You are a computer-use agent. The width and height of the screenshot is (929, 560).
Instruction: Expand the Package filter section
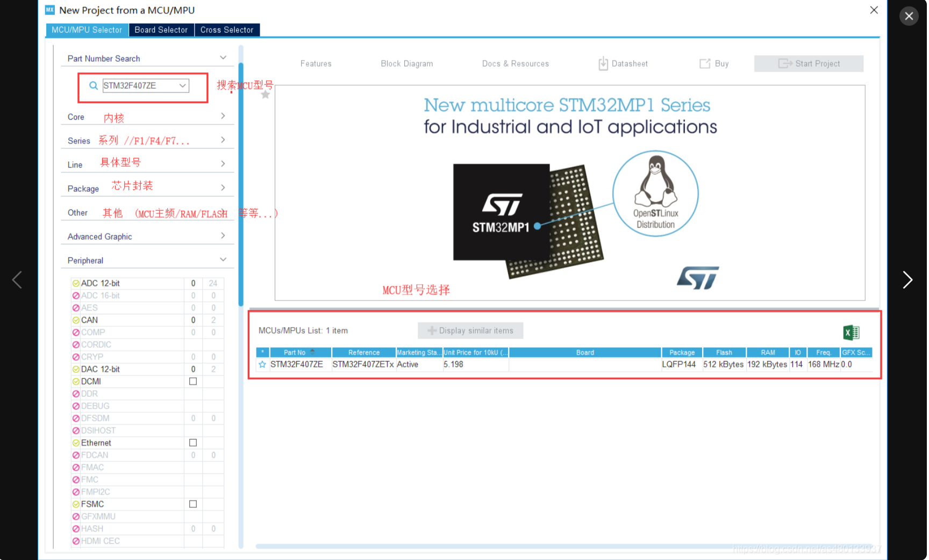pos(223,188)
